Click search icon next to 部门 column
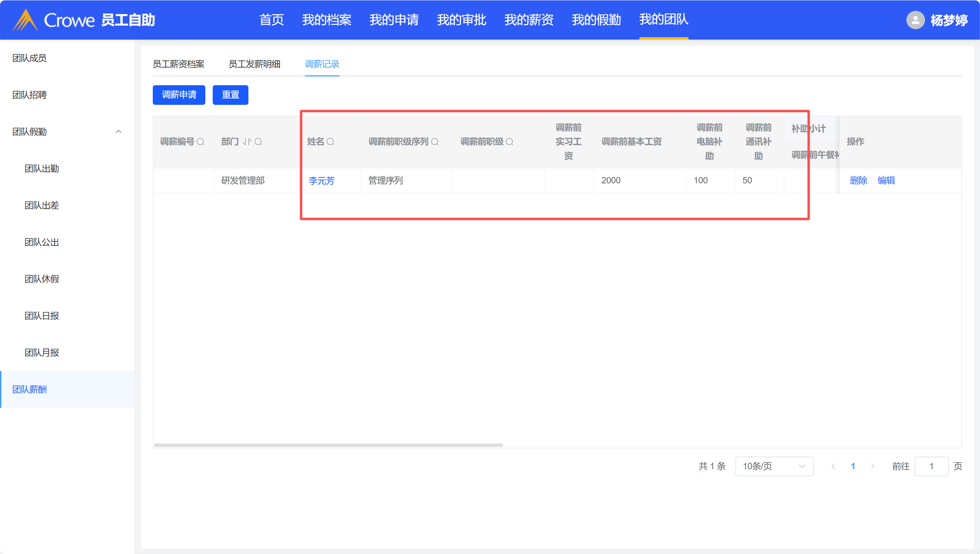The height and width of the screenshot is (554, 980). (x=258, y=142)
